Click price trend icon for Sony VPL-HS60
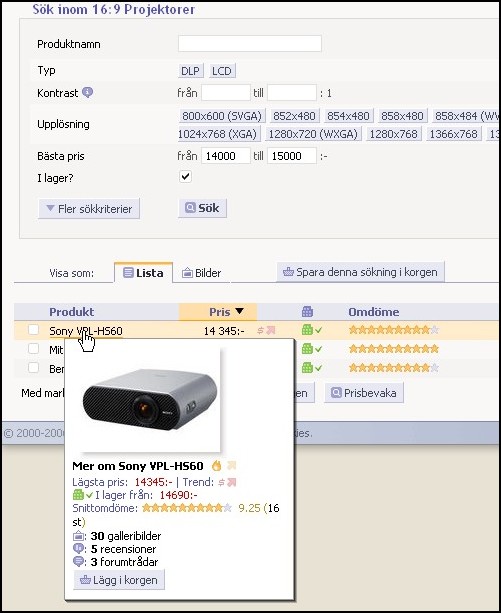The height and width of the screenshot is (613, 501). [266, 330]
